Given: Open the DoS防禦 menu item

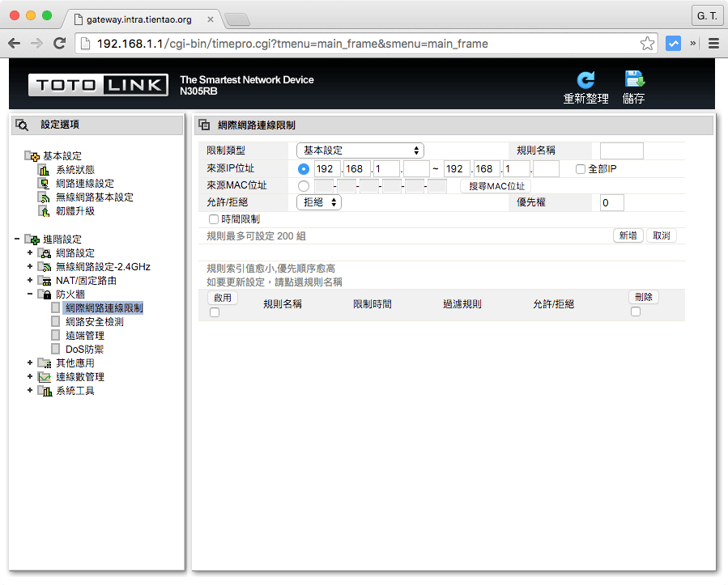Looking at the screenshot, I should pyautogui.click(x=84, y=350).
